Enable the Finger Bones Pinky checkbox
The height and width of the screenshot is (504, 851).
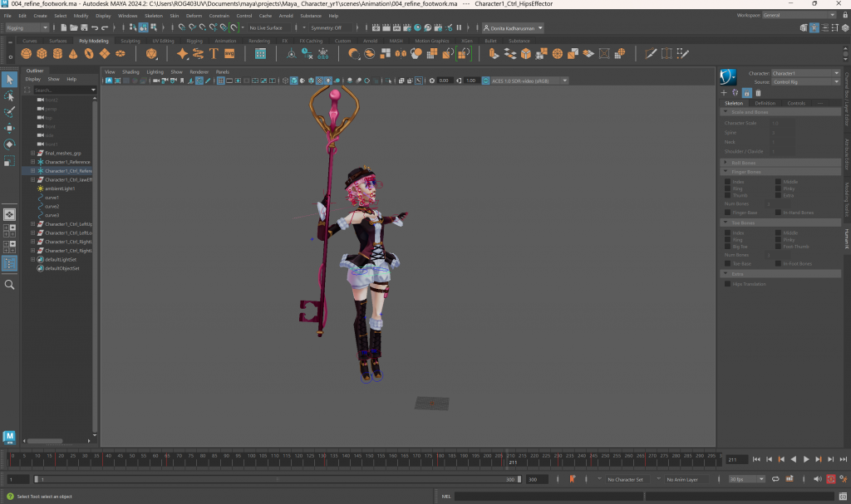point(778,188)
